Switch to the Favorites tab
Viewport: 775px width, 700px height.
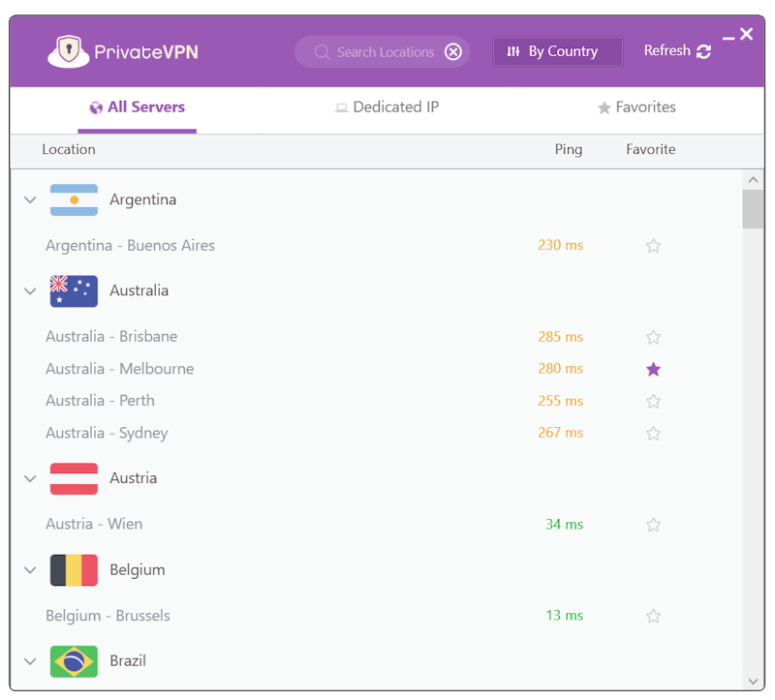636,107
